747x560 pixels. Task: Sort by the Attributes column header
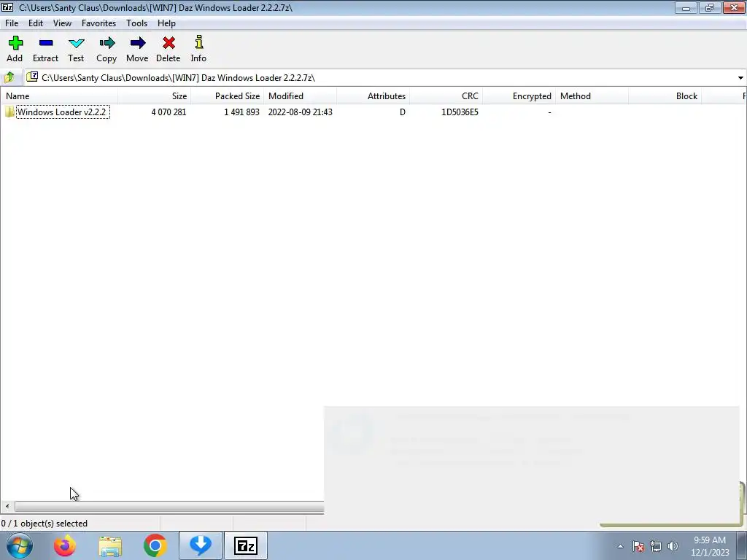tap(373, 96)
